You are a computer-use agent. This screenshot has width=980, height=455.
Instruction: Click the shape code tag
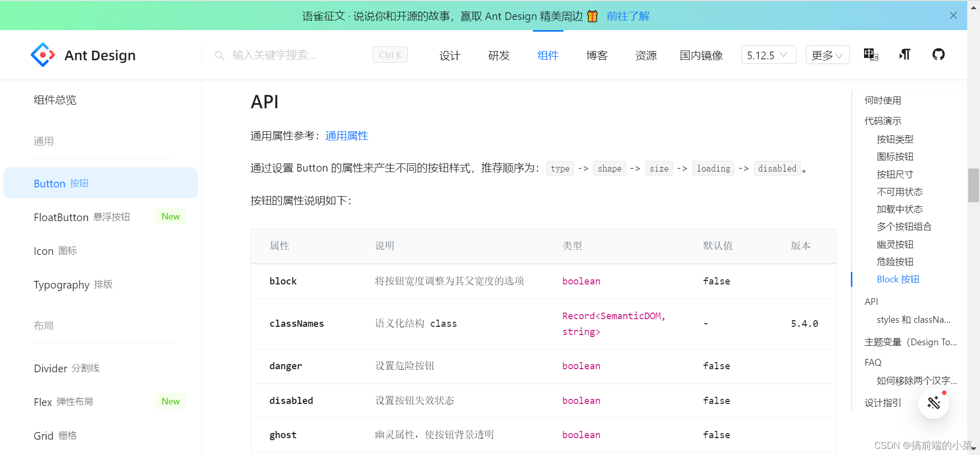[609, 169]
